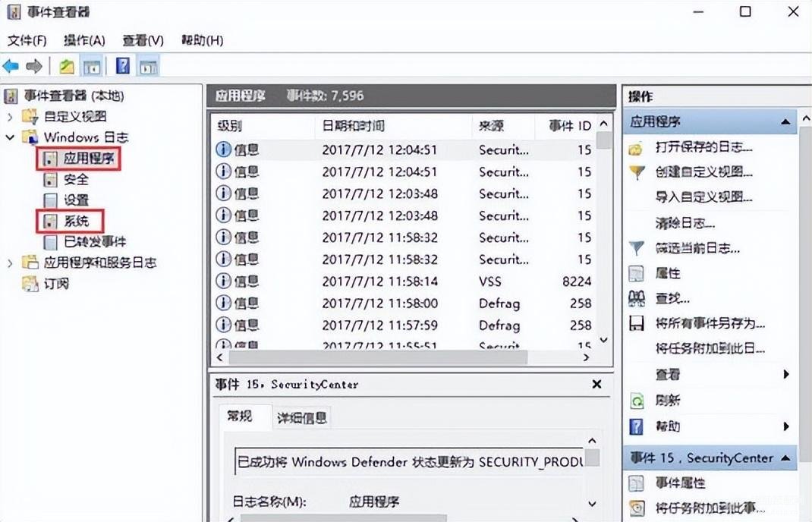Image resolution: width=812 pixels, height=522 pixels.
Task: Click 打开保存的日志 action
Action: [703, 147]
